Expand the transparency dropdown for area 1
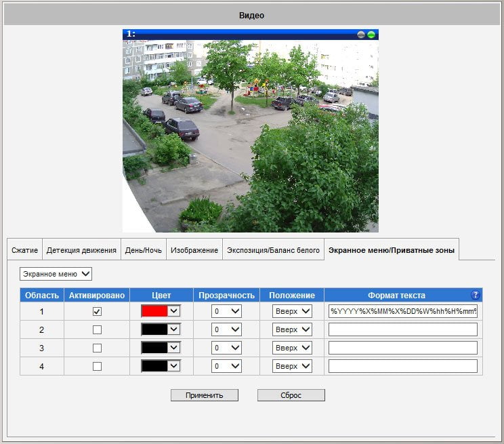The image size is (504, 444). coord(226,311)
